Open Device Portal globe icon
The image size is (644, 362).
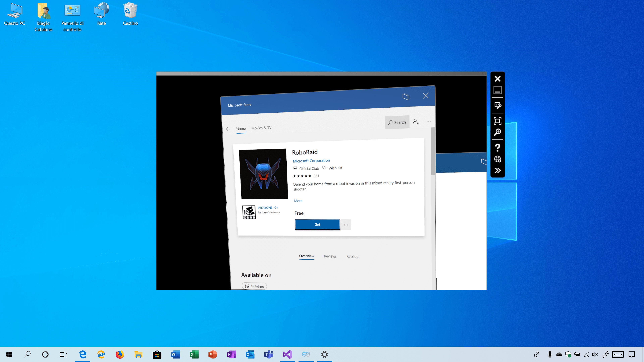(x=497, y=159)
